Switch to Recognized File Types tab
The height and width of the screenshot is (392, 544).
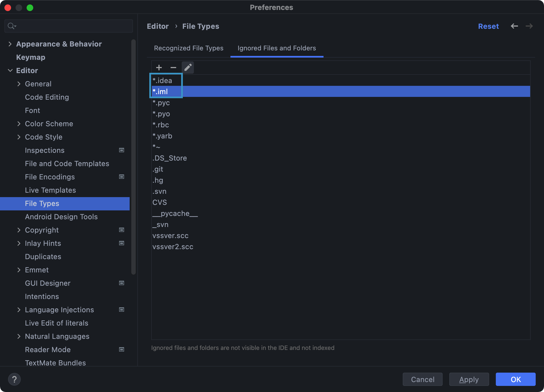[x=189, y=48]
